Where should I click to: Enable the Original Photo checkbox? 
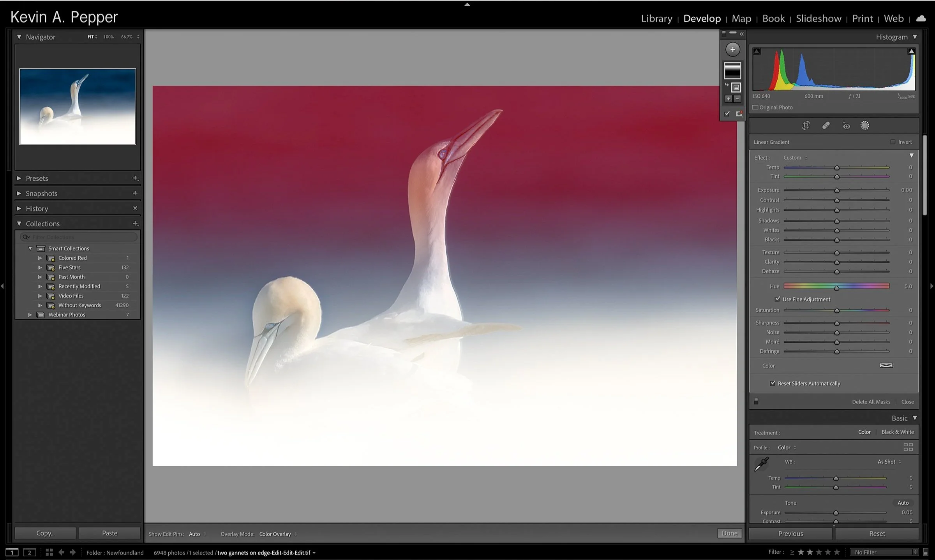[755, 107]
